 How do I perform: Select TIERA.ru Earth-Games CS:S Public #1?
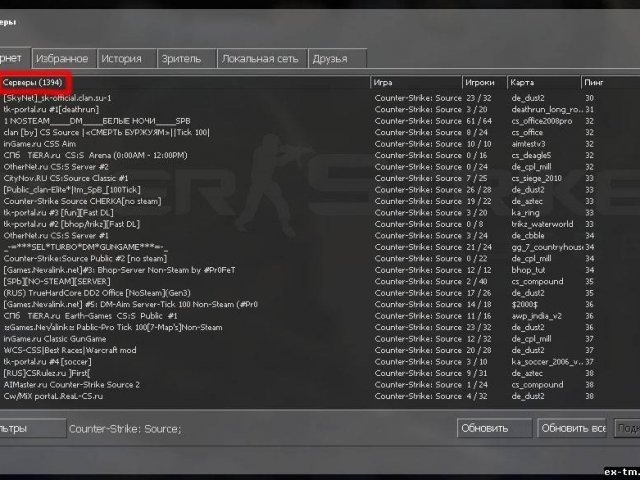point(320,316)
